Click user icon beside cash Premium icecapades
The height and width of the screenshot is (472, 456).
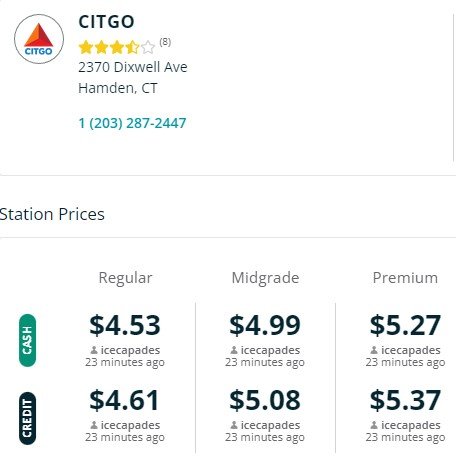374,350
